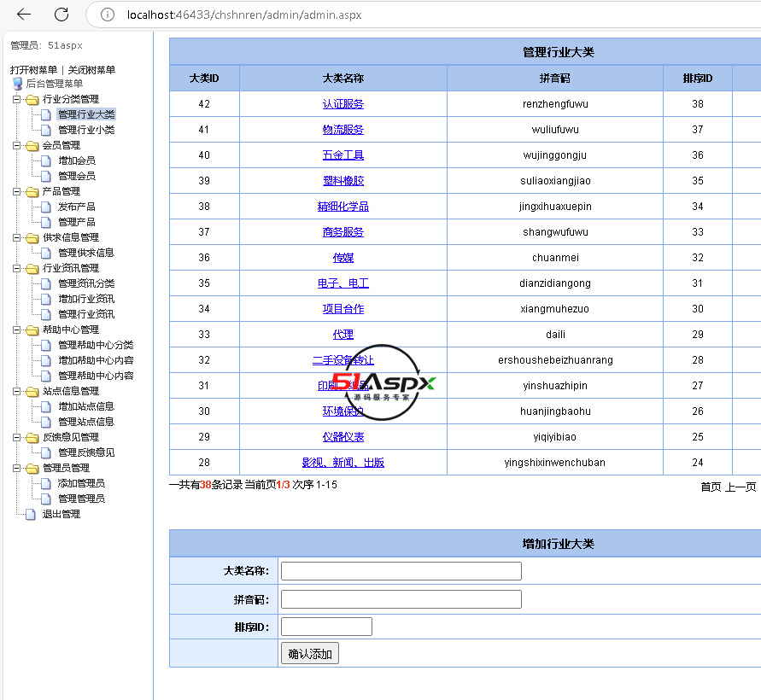Open the 影视、新闻、出版 category link
The width and height of the screenshot is (761, 700).
click(343, 463)
